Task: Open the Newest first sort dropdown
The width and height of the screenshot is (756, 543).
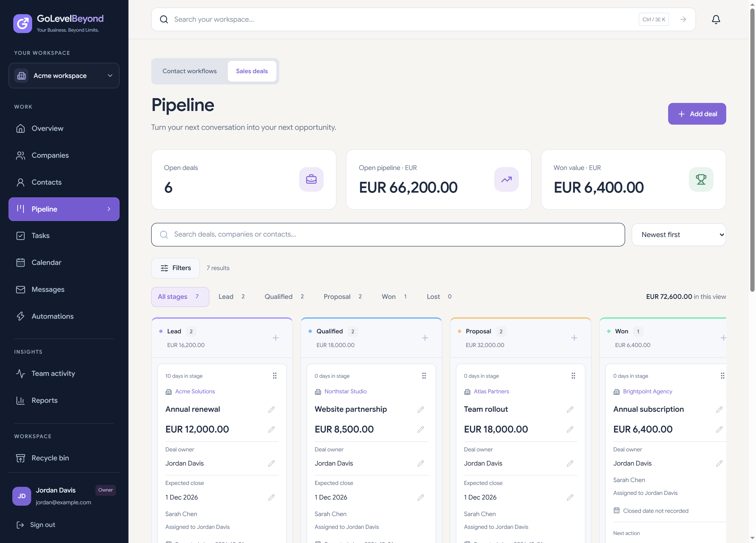Action: click(679, 234)
